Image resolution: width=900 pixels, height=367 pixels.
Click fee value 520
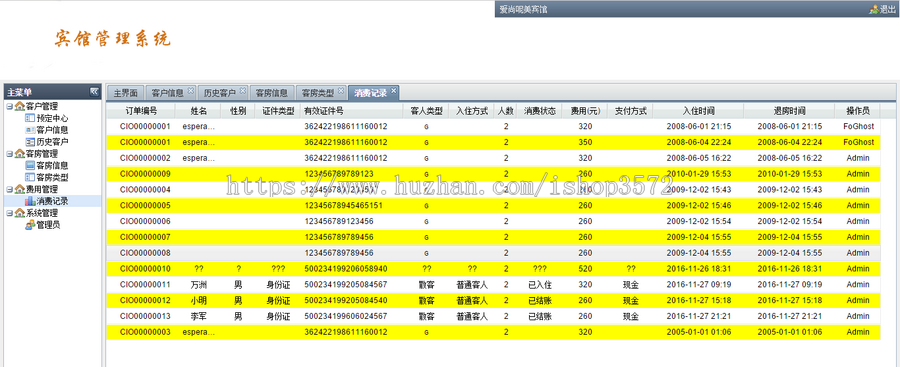(x=585, y=268)
